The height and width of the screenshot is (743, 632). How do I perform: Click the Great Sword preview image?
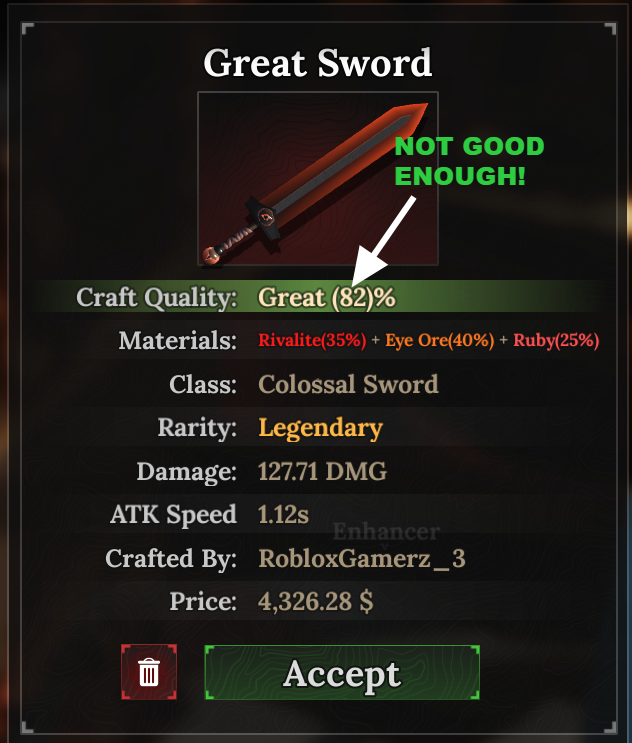coord(317,178)
